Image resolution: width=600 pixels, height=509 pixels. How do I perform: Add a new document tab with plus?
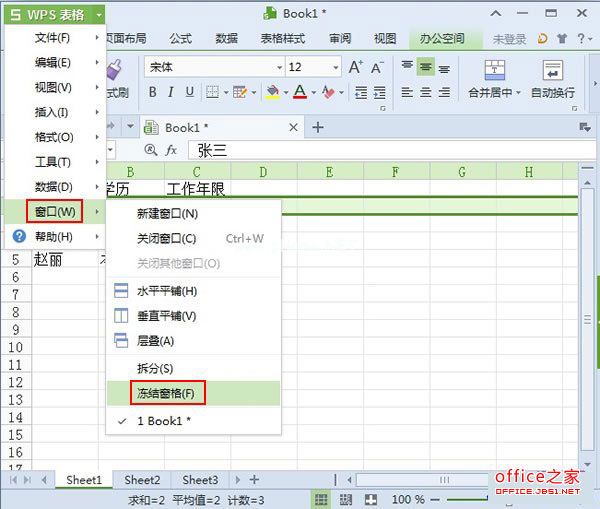pos(318,127)
